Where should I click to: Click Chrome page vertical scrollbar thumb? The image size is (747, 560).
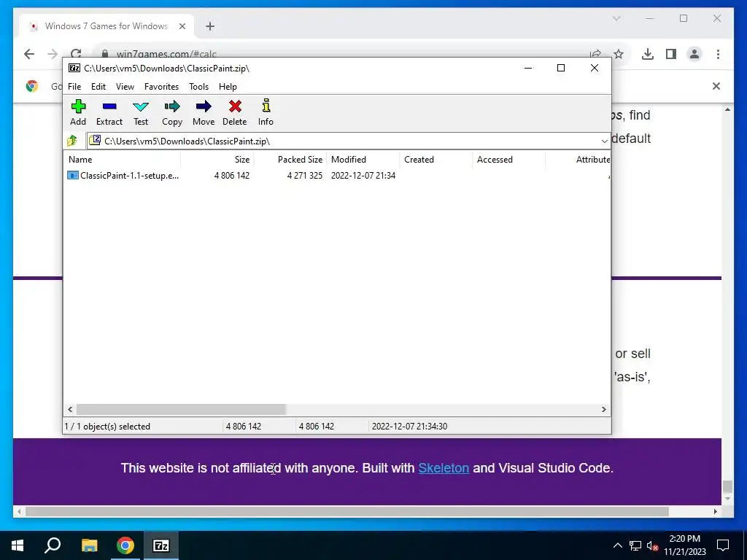(727, 486)
